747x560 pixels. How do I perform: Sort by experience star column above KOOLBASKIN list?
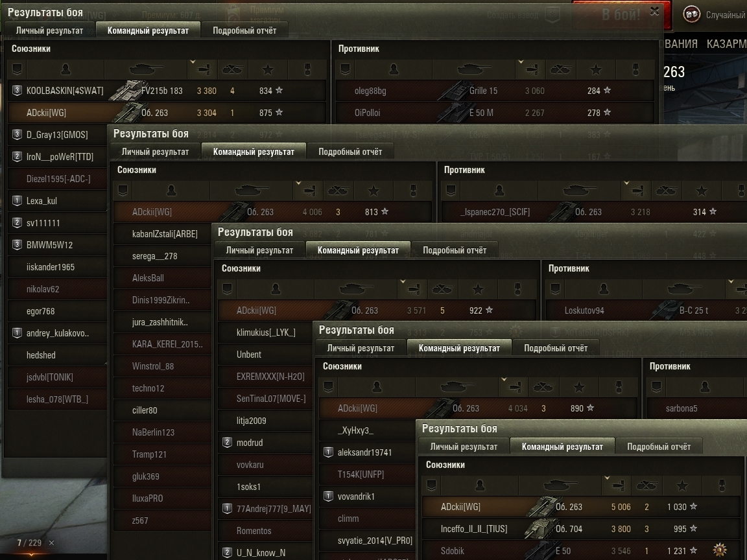click(268, 70)
